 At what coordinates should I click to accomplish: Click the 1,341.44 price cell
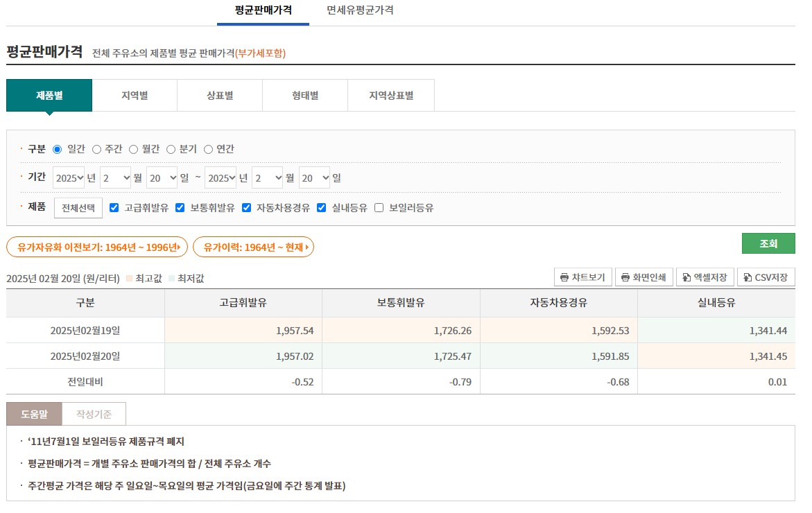716,330
